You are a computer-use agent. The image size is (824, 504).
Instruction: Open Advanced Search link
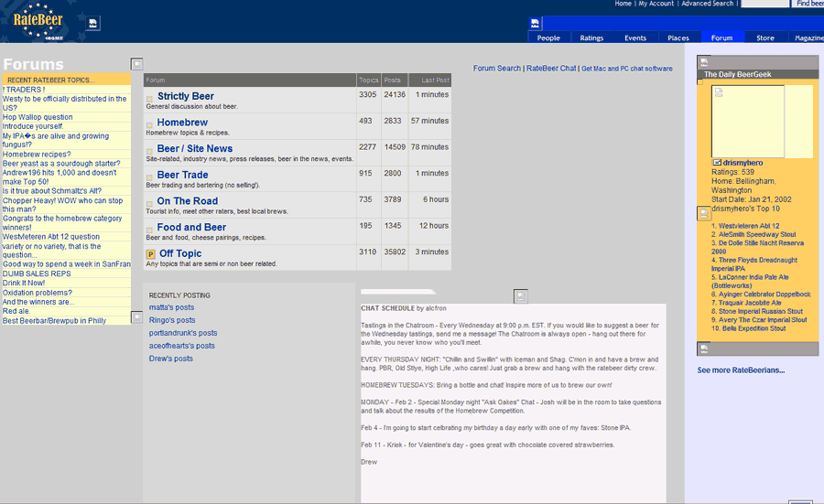click(x=708, y=4)
